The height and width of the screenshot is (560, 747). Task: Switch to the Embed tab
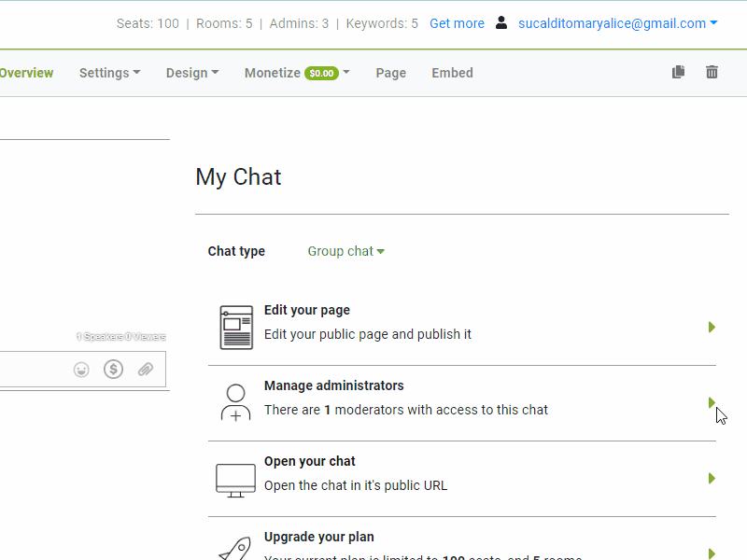tap(452, 72)
